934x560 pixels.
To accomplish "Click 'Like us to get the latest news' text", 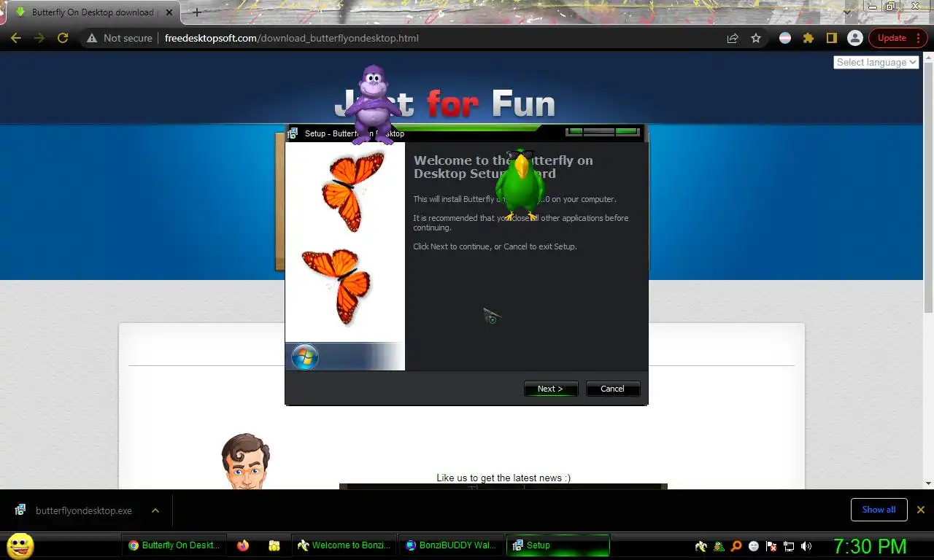I will (503, 478).
